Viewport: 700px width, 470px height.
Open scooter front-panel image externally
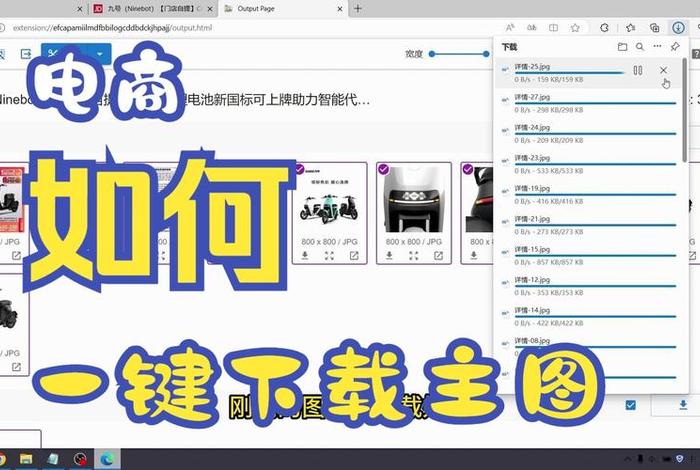click(438, 255)
